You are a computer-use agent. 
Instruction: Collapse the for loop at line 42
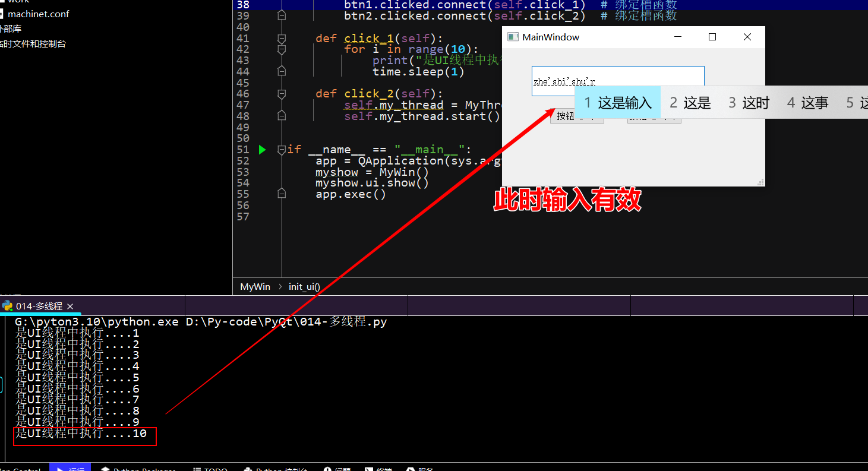click(282, 49)
